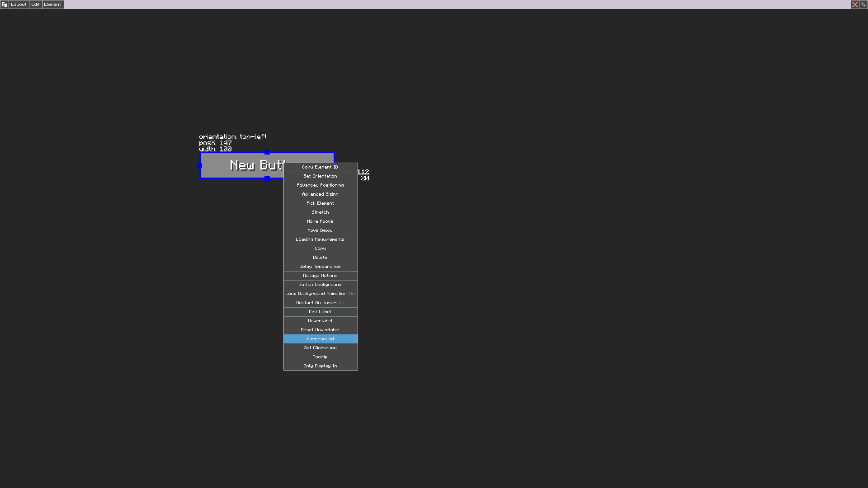868x488 pixels.
Task: Click top-center resize handle of button
Action: click(267, 152)
